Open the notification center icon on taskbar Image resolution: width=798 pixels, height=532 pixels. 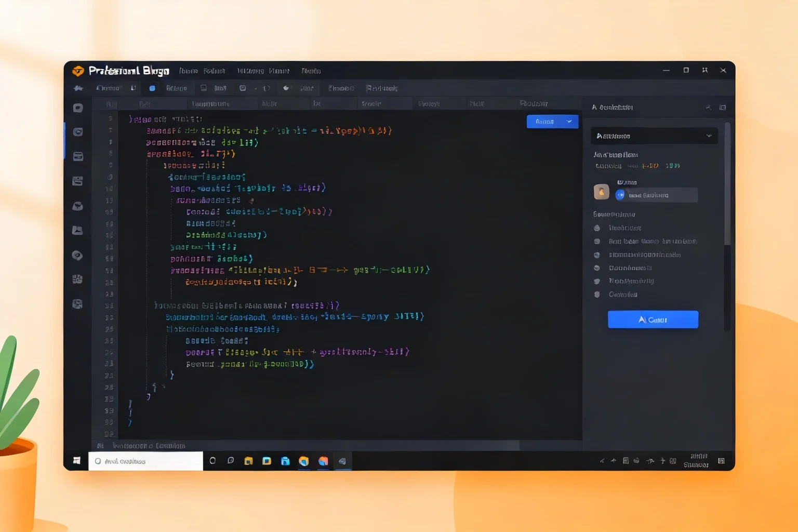(722, 461)
